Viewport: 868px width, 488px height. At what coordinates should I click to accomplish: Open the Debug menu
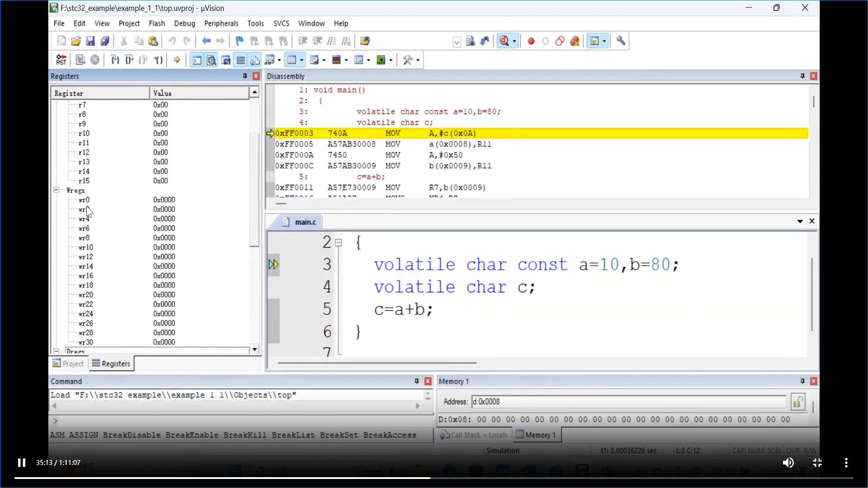184,23
